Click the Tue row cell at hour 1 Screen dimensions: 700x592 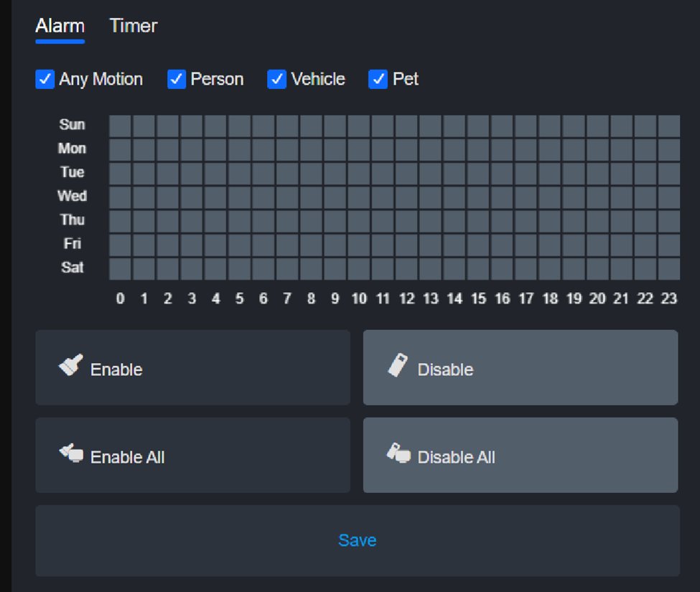(144, 174)
